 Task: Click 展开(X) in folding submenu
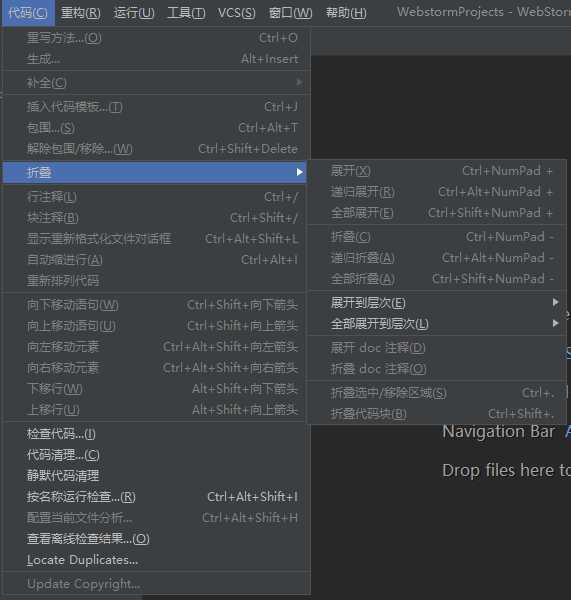[437, 171]
